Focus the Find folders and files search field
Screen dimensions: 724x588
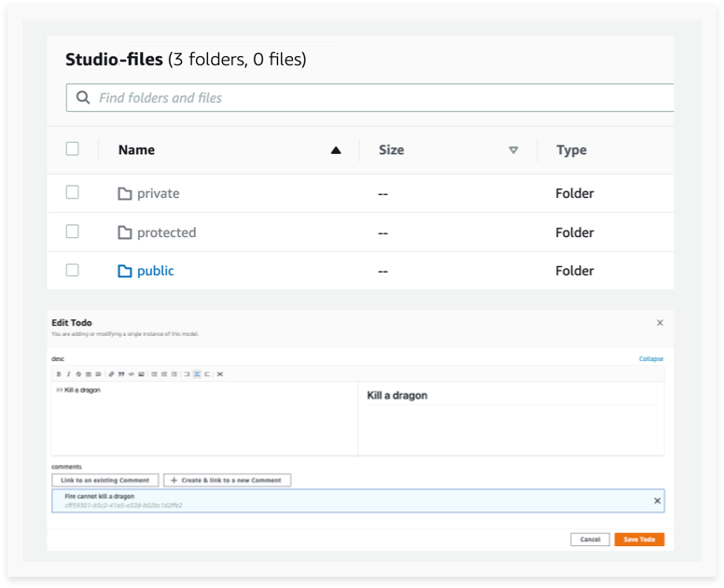click(x=373, y=98)
